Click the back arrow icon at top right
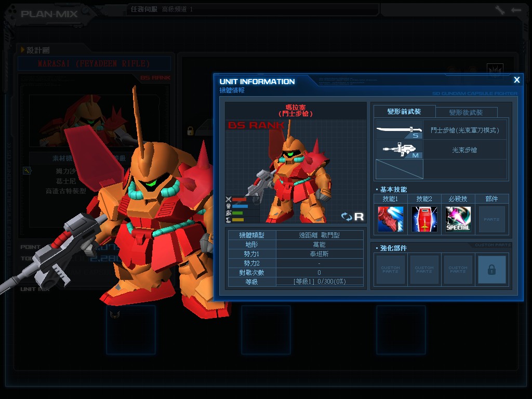 [516, 10]
